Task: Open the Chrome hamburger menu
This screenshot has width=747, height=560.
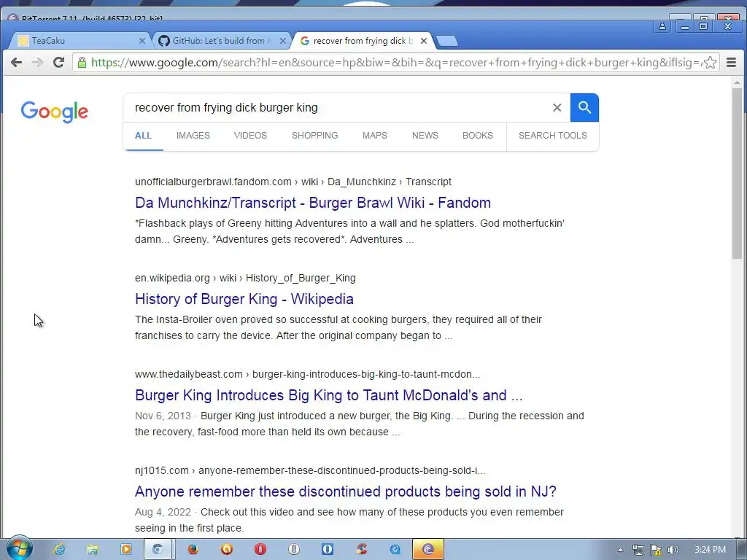Action: pyautogui.click(x=731, y=63)
